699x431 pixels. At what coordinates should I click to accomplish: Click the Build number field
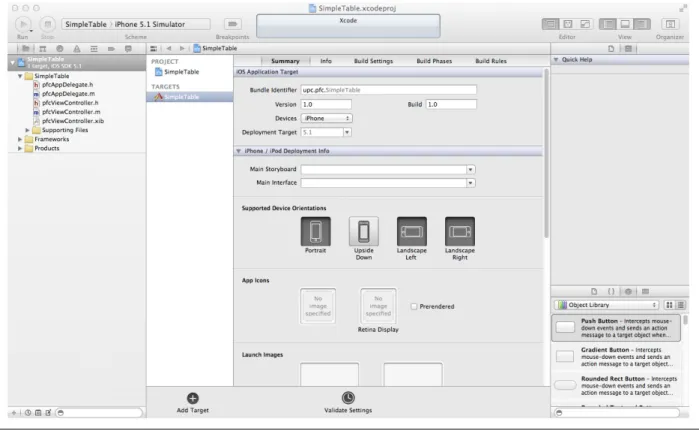[451, 104]
